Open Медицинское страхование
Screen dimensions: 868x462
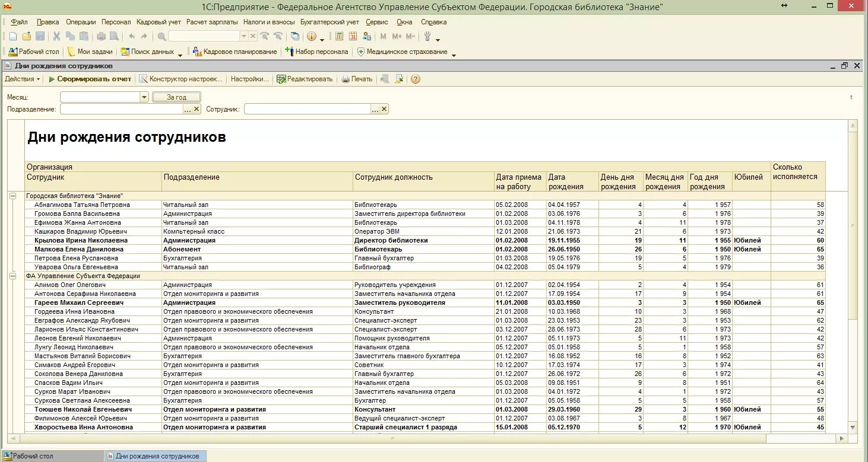click(x=402, y=52)
